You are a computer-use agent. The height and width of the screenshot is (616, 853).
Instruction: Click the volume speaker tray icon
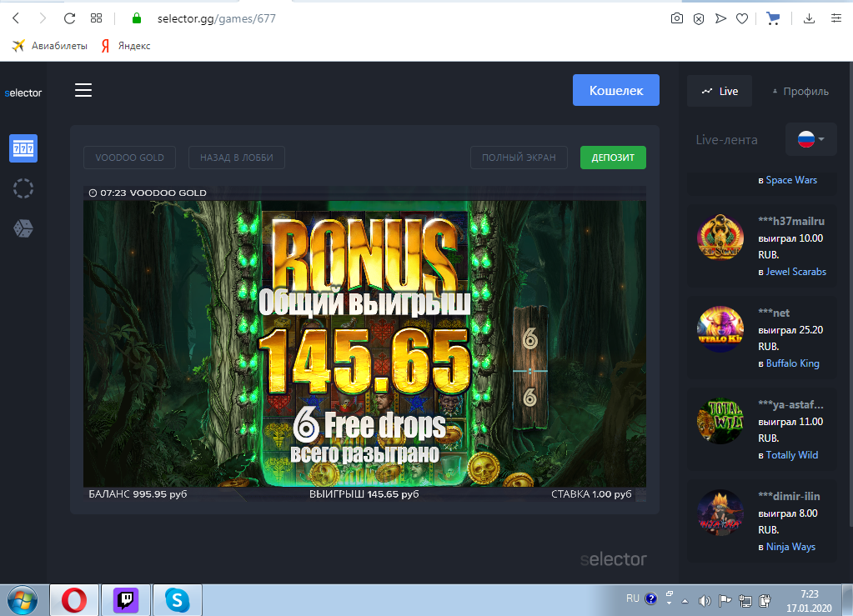click(705, 600)
